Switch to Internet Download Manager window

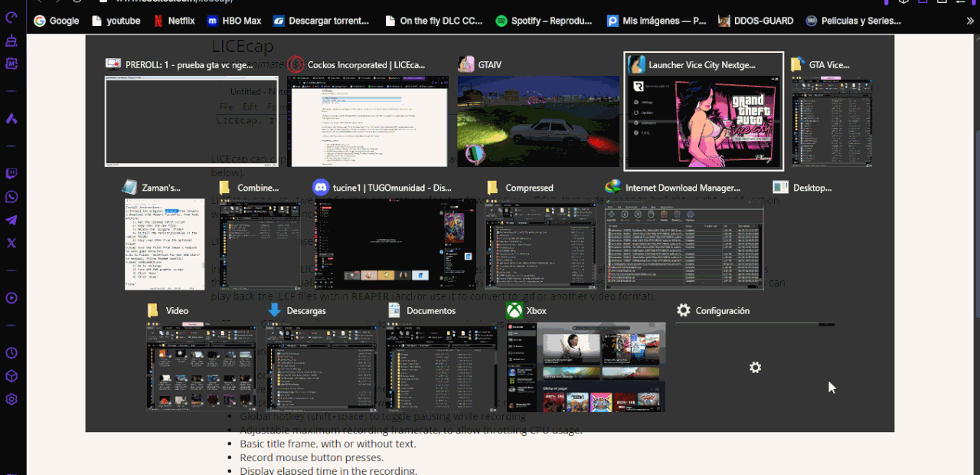tap(684, 235)
